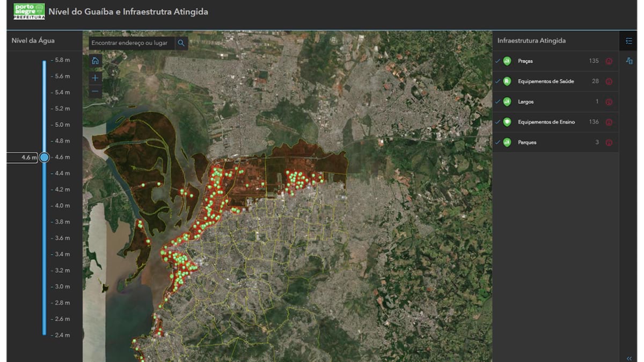Click the home default extent icon

coord(95,60)
